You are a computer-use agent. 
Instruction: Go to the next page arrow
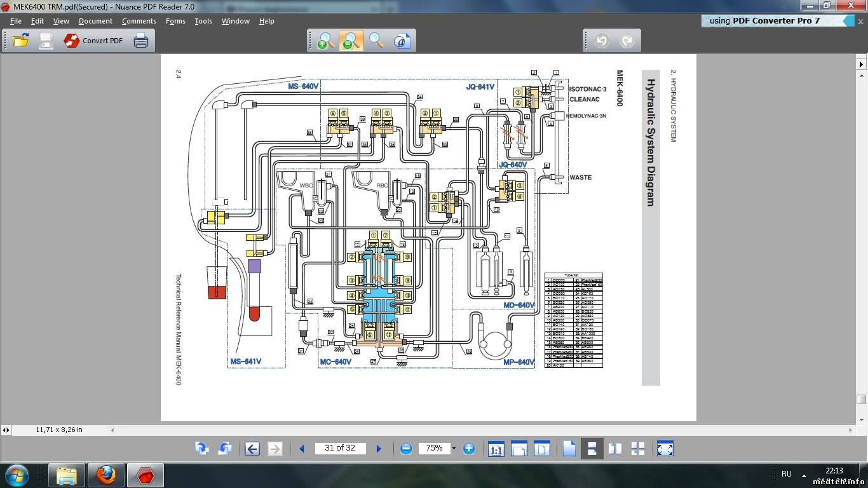(x=379, y=449)
